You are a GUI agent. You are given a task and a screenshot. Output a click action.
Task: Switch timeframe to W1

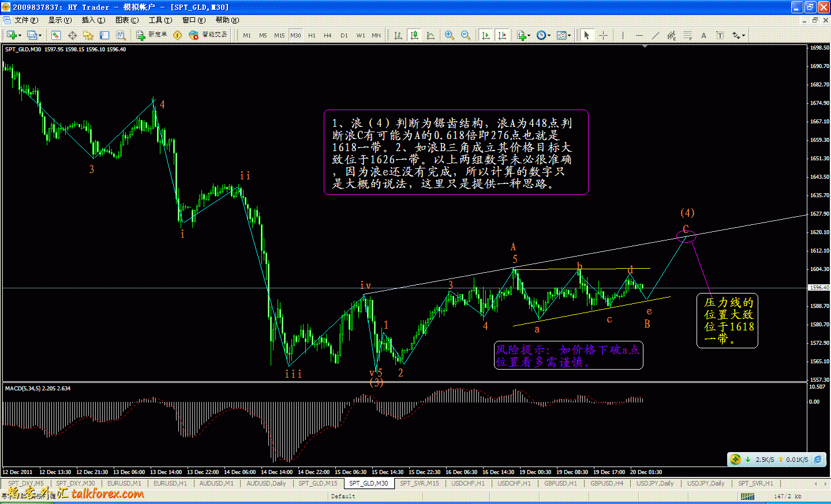pyautogui.click(x=361, y=35)
